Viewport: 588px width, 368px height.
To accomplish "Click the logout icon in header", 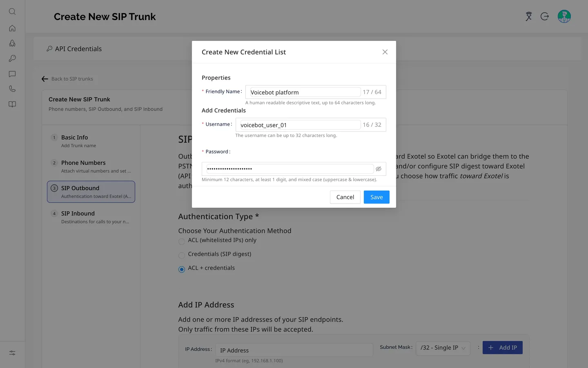I will (x=545, y=16).
